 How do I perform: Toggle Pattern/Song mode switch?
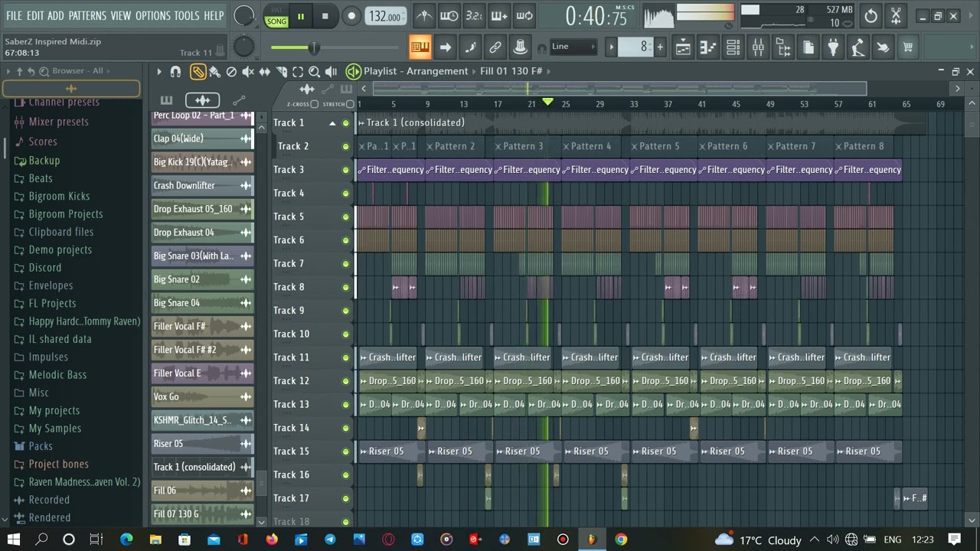pos(276,16)
